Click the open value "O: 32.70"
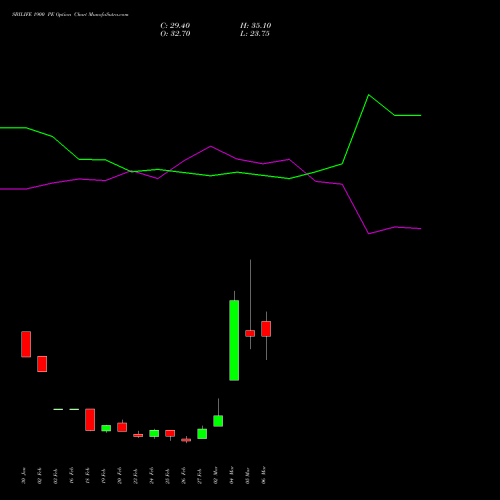 click(x=175, y=34)
